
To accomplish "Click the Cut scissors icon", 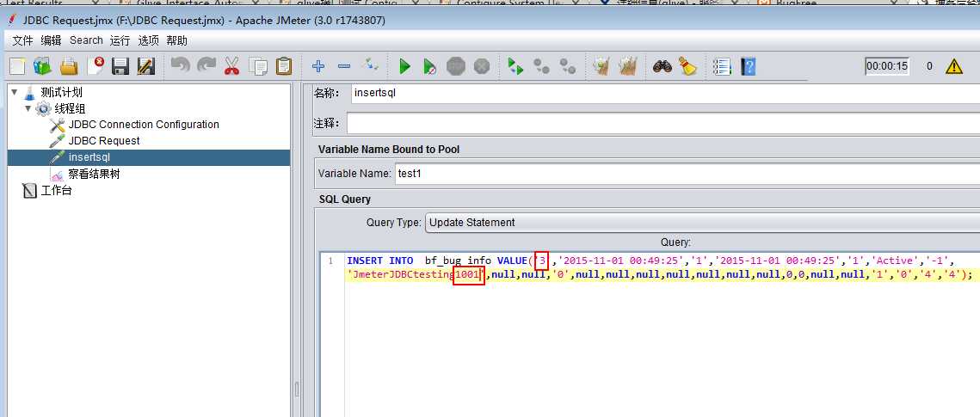I will (231, 65).
